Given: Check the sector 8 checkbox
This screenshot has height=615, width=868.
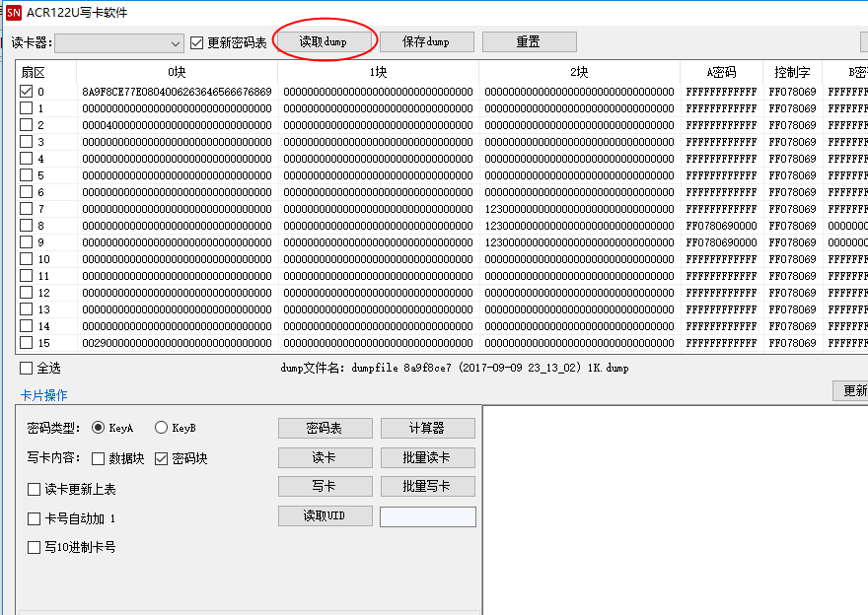Looking at the screenshot, I should pyautogui.click(x=26, y=225).
